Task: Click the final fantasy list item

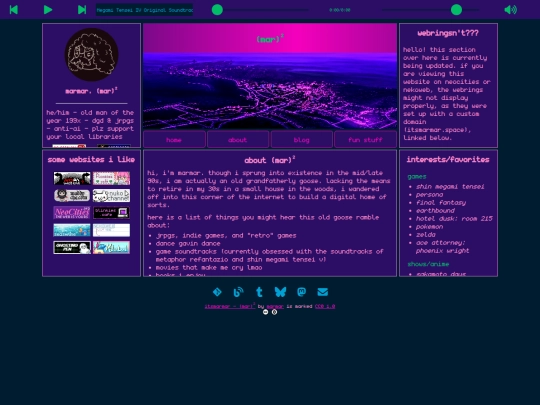Action: click(x=441, y=202)
